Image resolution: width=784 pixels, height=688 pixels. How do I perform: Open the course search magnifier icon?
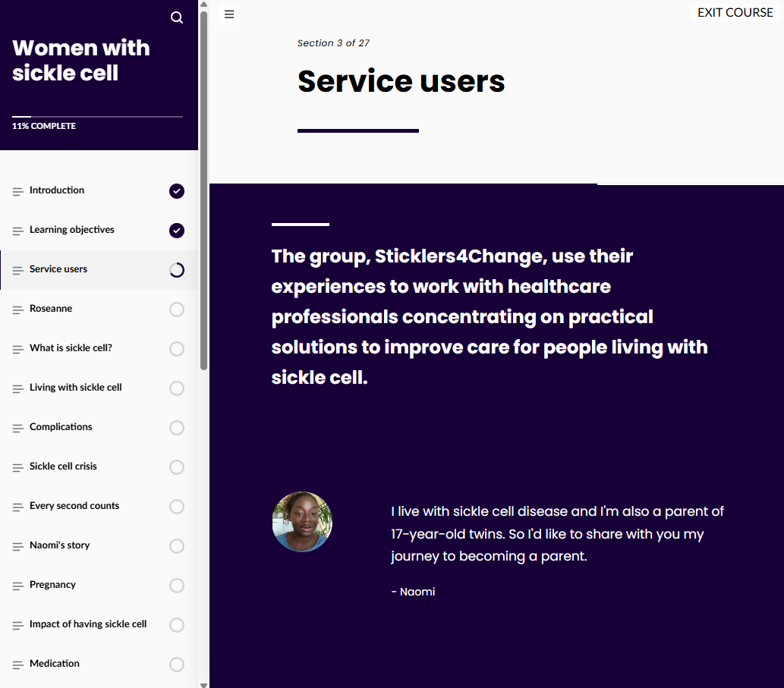(x=177, y=17)
